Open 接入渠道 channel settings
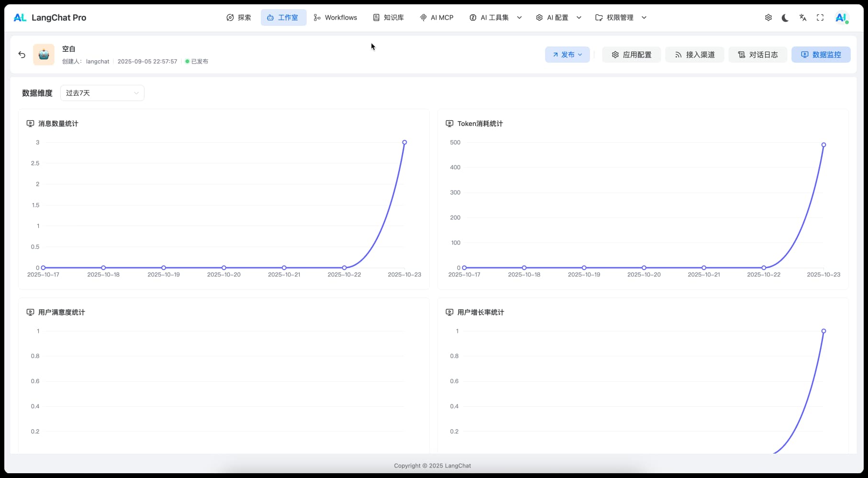Viewport: 868px width, 478px height. pyautogui.click(x=694, y=55)
